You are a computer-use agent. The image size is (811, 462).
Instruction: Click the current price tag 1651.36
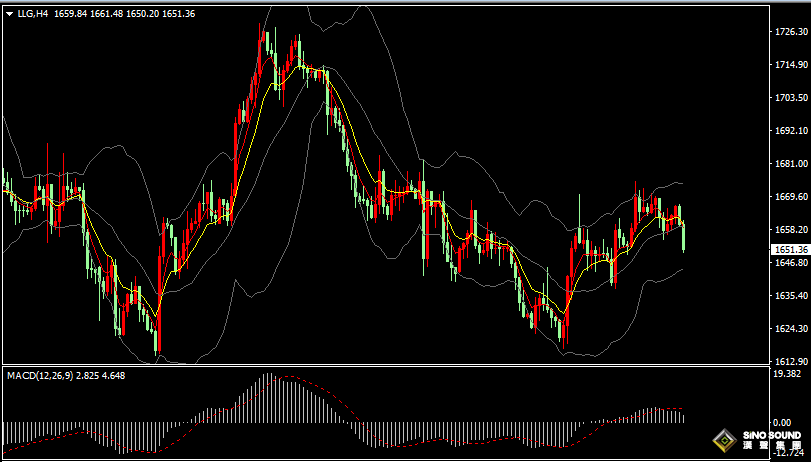(x=790, y=249)
